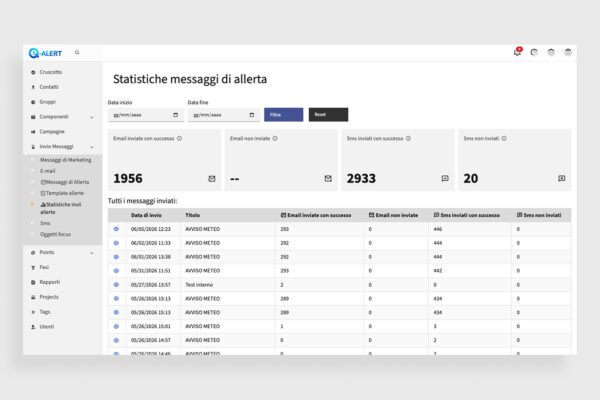Sort by Data di invio column header
This screenshot has width=600, height=400.
click(146, 216)
